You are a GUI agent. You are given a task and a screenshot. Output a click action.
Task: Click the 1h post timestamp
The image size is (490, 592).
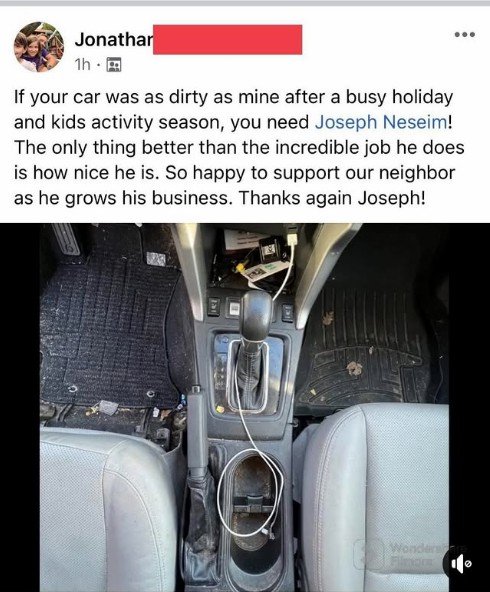83,65
